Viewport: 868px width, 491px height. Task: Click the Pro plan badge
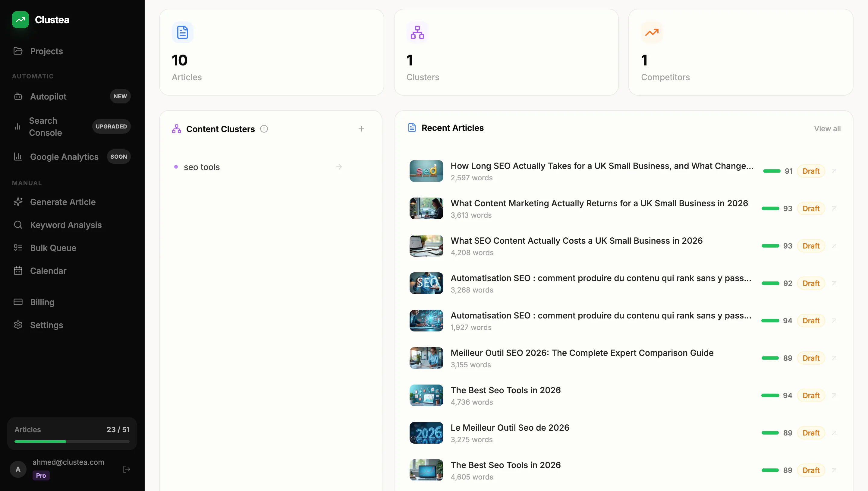(41, 476)
